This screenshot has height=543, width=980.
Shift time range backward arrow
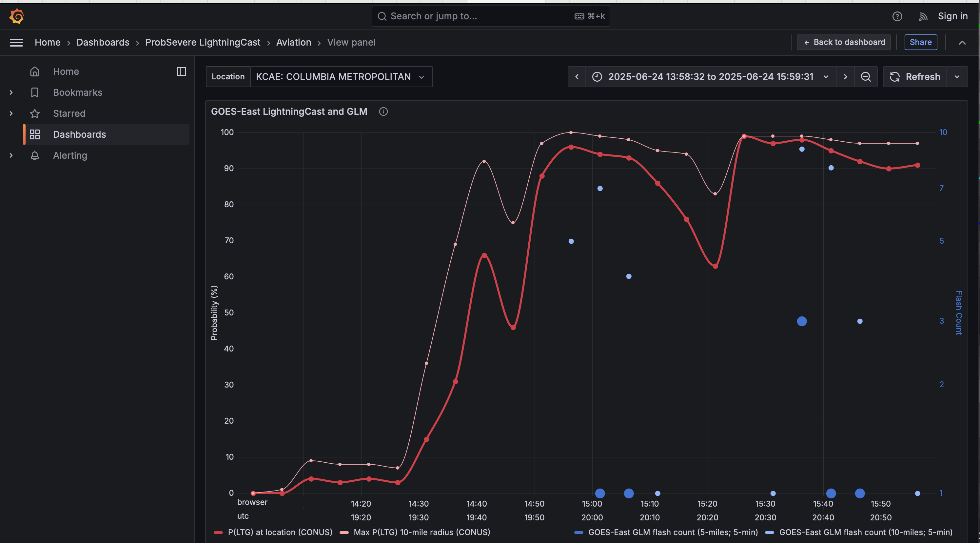click(x=577, y=77)
